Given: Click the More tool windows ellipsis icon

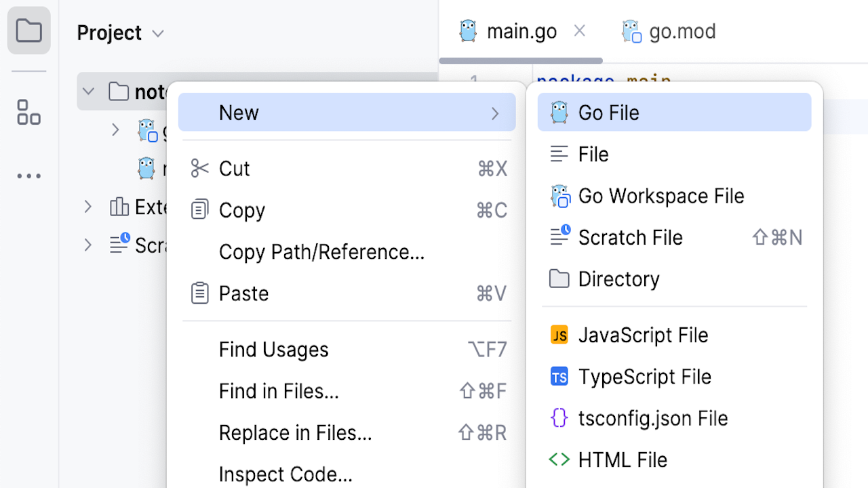Looking at the screenshot, I should 28,176.
